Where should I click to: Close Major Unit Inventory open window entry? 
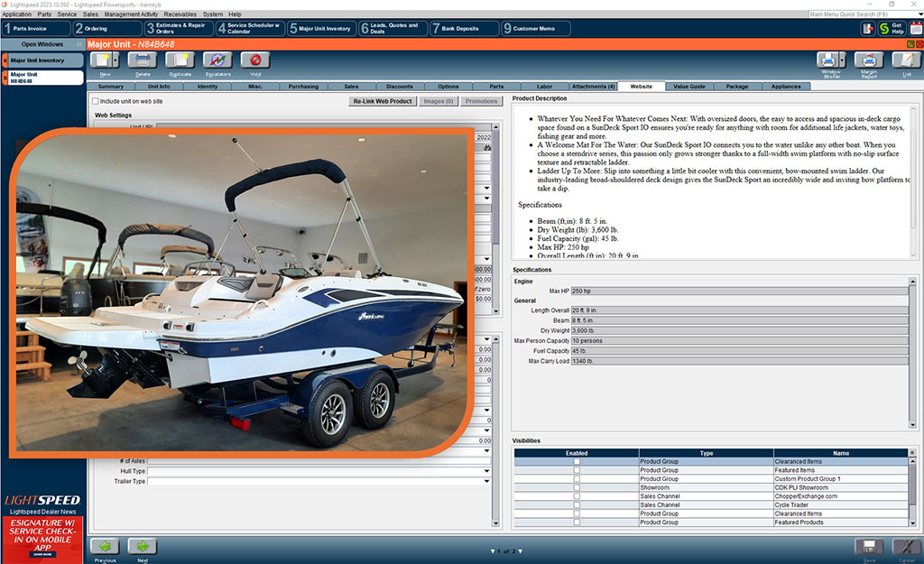tap(5, 60)
